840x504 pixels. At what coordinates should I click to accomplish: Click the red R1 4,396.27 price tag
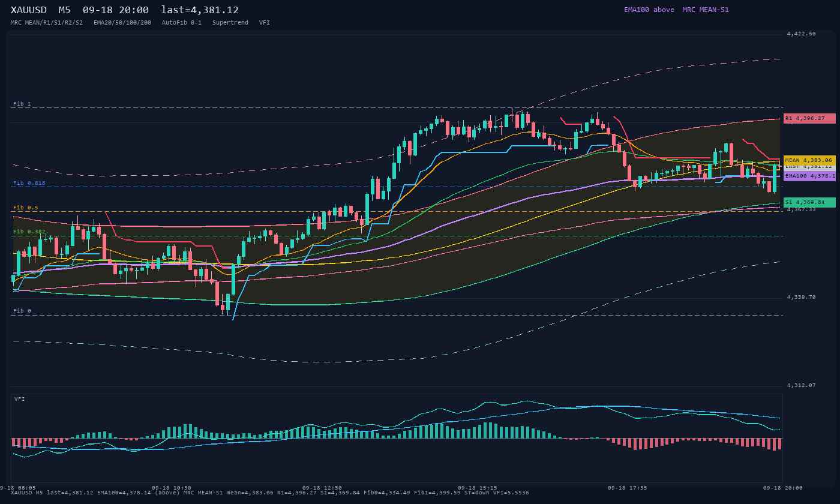809,118
